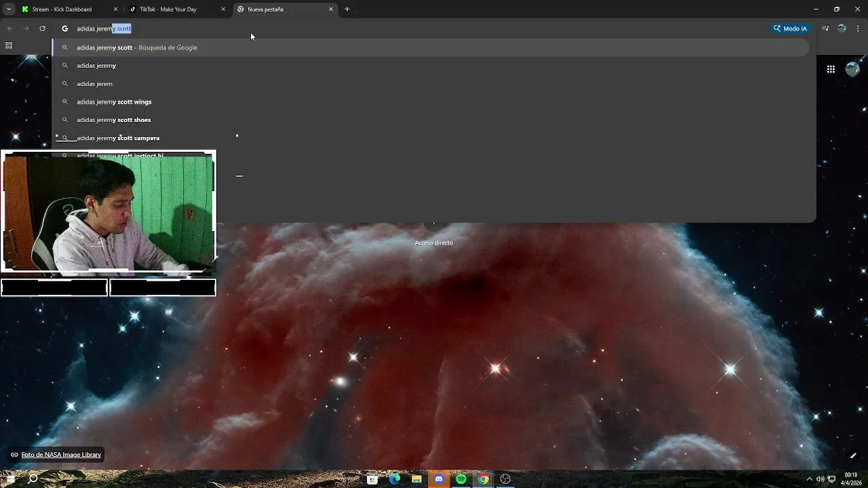Open Discord from taskbar
Viewport: 868px width, 488px height.
pos(439,479)
